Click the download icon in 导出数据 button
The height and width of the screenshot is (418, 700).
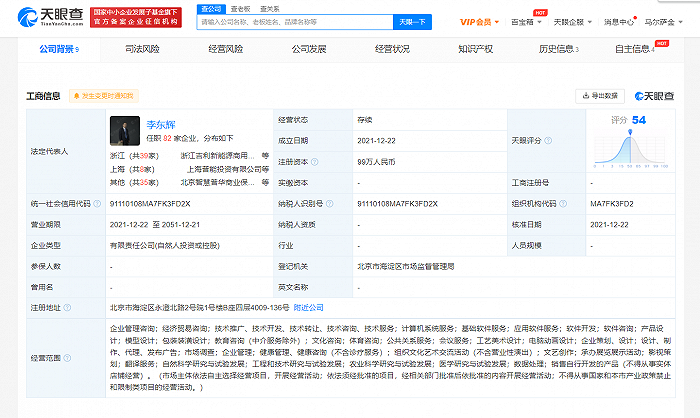click(x=586, y=96)
